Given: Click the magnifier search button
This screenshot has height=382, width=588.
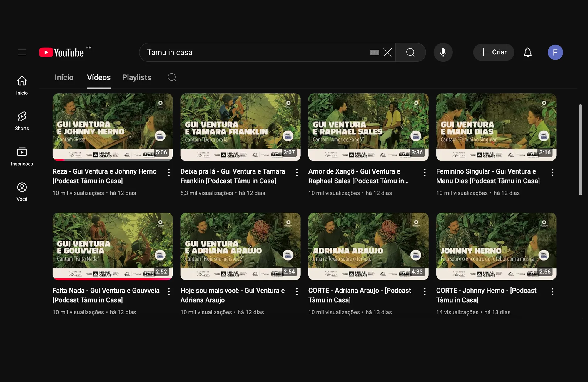Looking at the screenshot, I should click(410, 52).
